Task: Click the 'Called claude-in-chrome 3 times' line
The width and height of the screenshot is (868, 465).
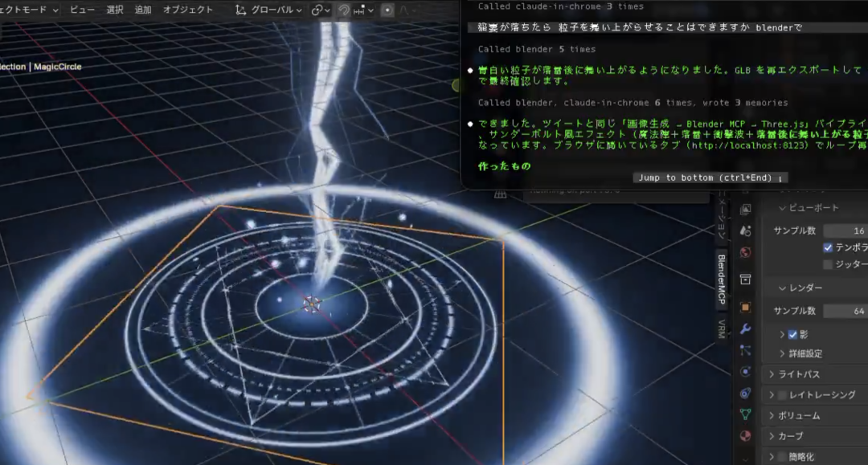Action: pos(561,6)
